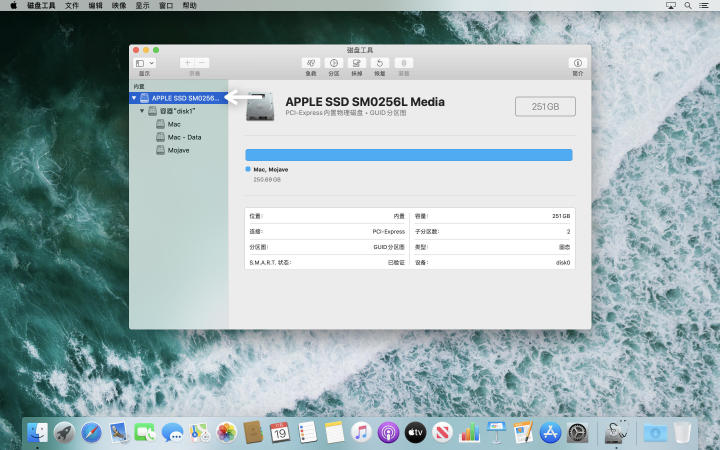Open FaceTime from the Dock
This screenshot has width=720, height=450.
[145, 433]
